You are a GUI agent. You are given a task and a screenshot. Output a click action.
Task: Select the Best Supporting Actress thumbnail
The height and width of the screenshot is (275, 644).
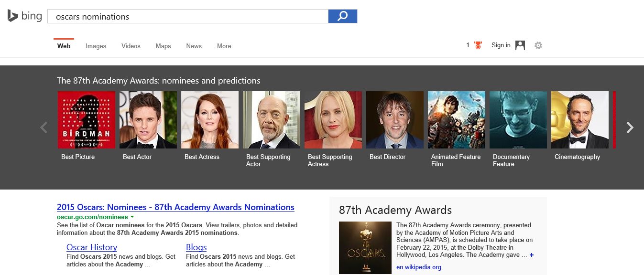click(333, 120)
